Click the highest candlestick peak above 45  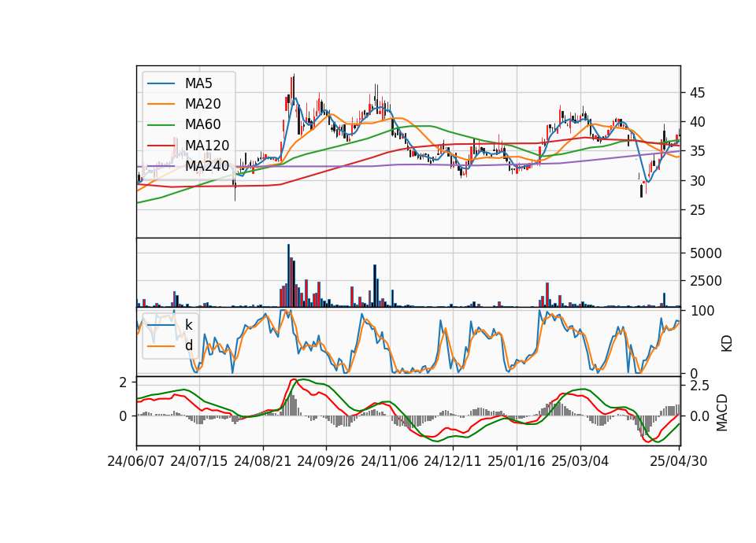click(293, 89)
